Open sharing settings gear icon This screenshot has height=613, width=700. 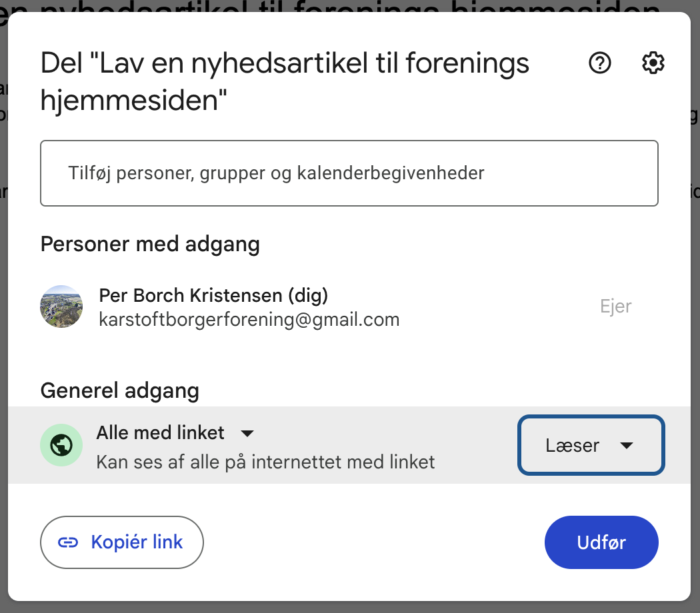pos(653,63)
